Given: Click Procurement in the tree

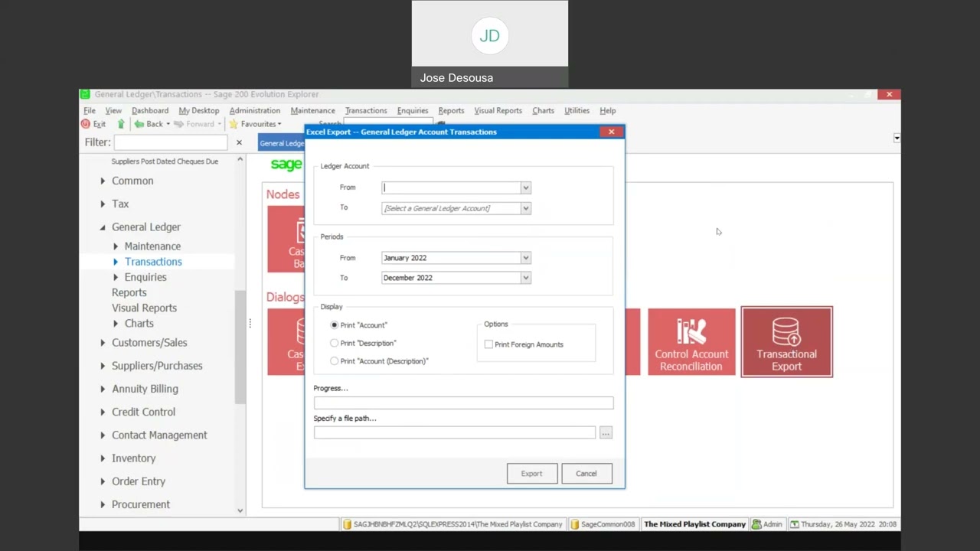Looking at the screenshot, I should (141, 504).
